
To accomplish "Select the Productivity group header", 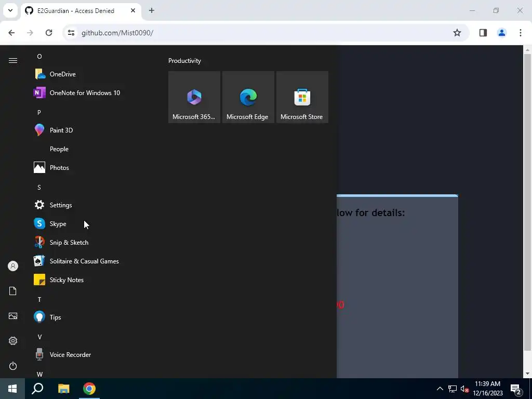I will [x=184, y=61].
